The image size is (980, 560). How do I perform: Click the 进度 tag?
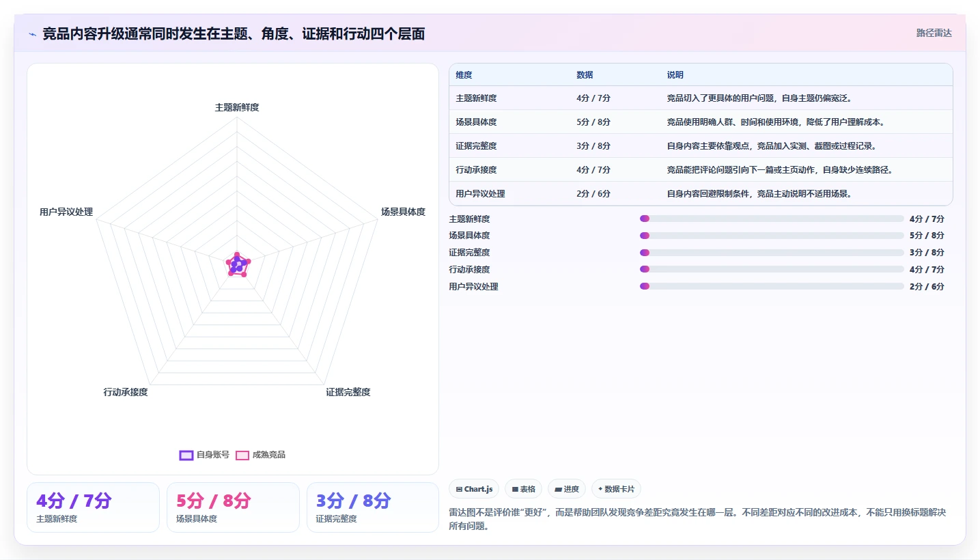coord(567,489)
